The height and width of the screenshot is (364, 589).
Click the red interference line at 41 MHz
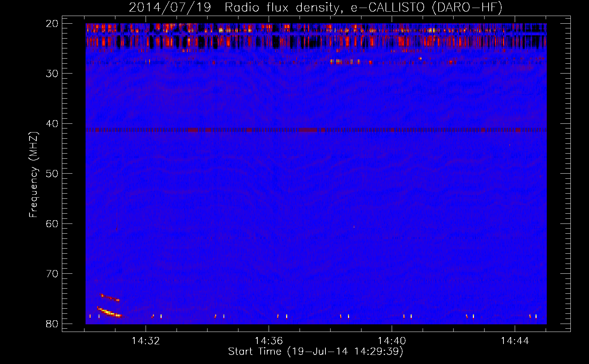tap(316, 130)
